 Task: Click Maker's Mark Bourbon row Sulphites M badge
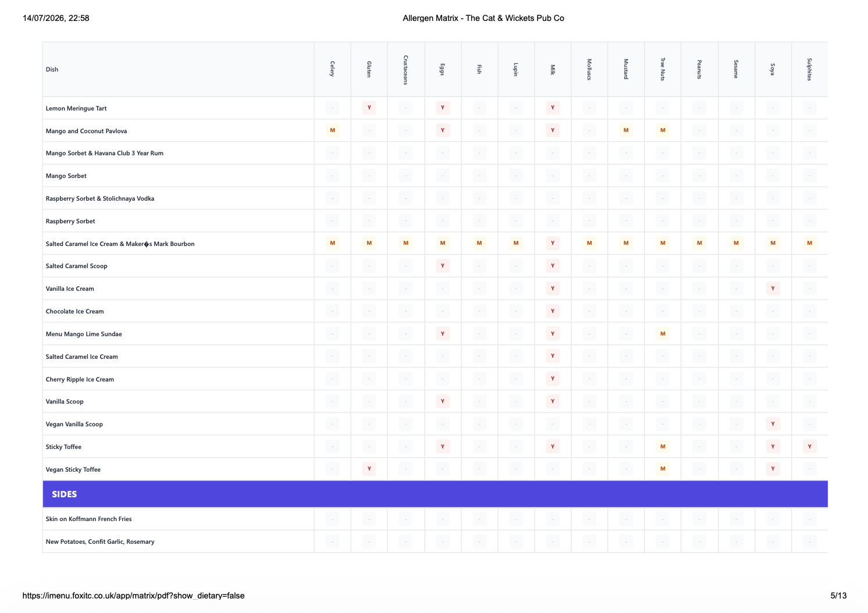click(x=810, y=243)
